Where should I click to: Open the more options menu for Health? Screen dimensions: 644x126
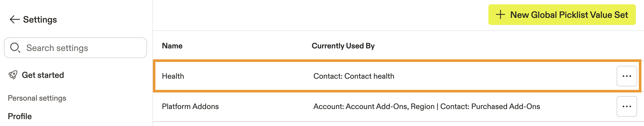coord(626,76)
